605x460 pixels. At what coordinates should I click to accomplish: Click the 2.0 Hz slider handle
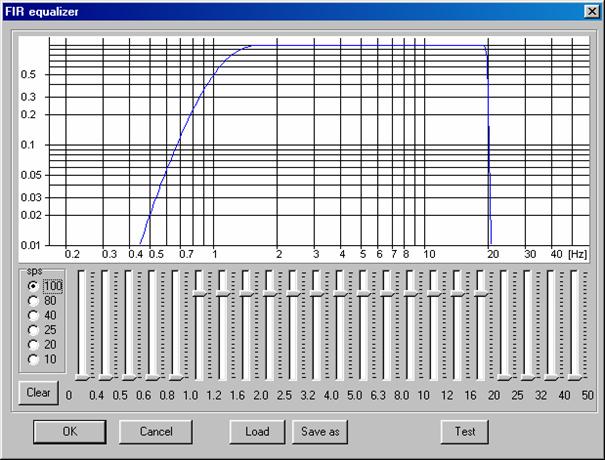point(270,293)
